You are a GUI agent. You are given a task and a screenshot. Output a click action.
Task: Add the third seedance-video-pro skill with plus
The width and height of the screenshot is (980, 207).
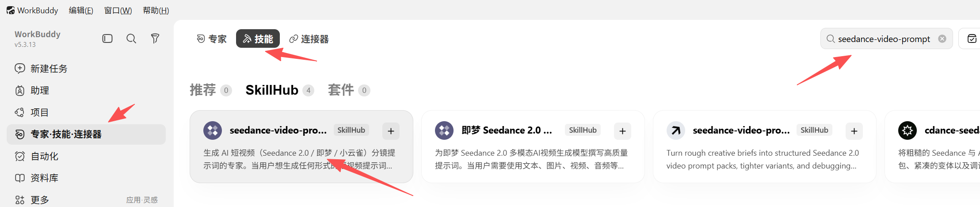tap(854, 131)
